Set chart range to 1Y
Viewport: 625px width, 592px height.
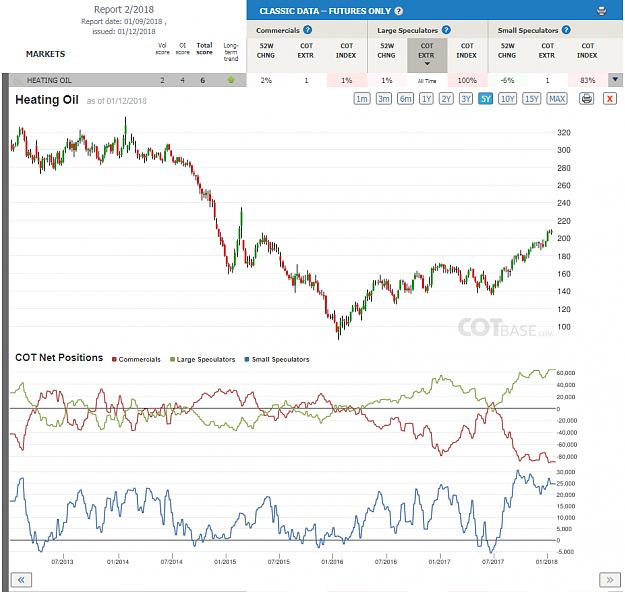click(x=426, y=98)
